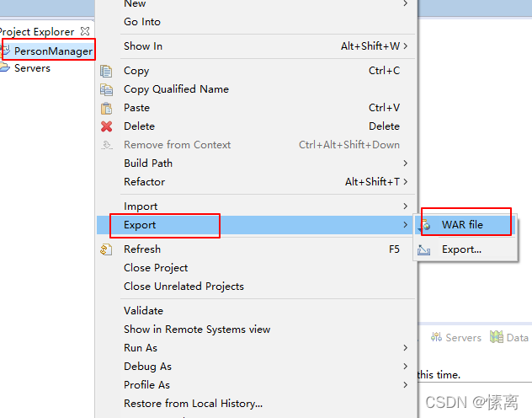
Task: Click the Paste clipboard icon
Action: [106, 109]
